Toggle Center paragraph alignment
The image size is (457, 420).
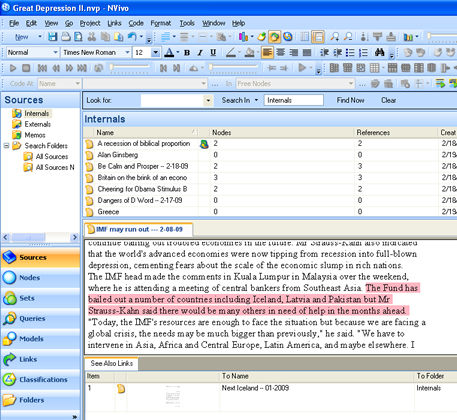[281, 52]
